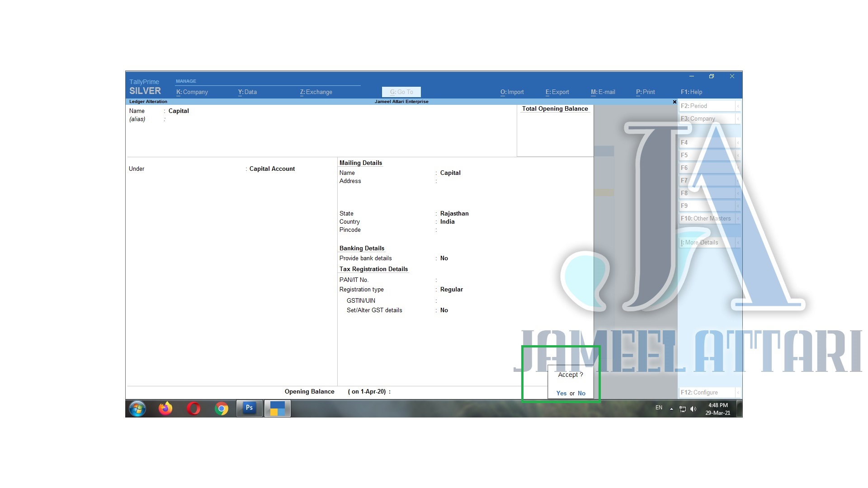Toggle Set/Alter GST details value No
The image size is (868, 488).
point(444,310)
